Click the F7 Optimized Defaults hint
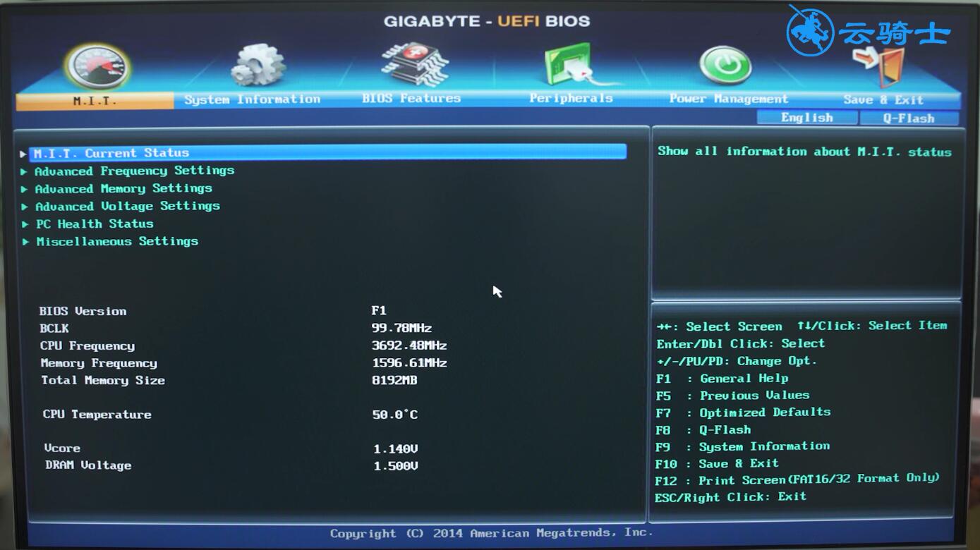This screenshot has height=550, width=980. pos(743,412)
